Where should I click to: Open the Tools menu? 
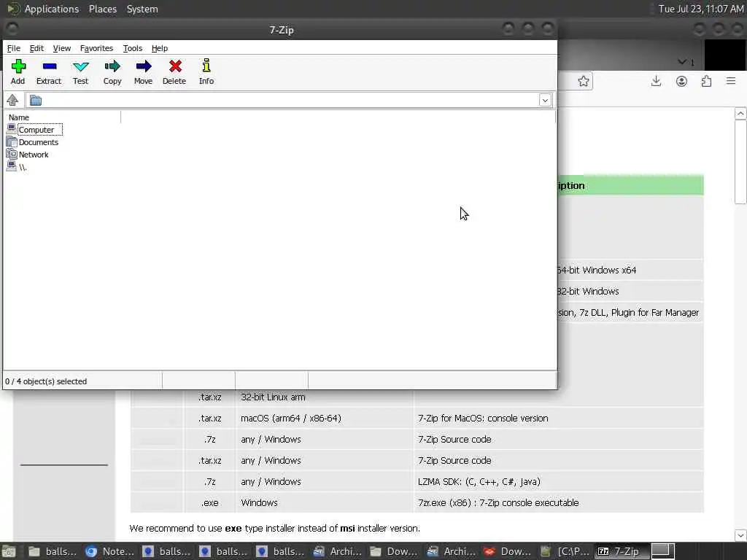[133, 48]
